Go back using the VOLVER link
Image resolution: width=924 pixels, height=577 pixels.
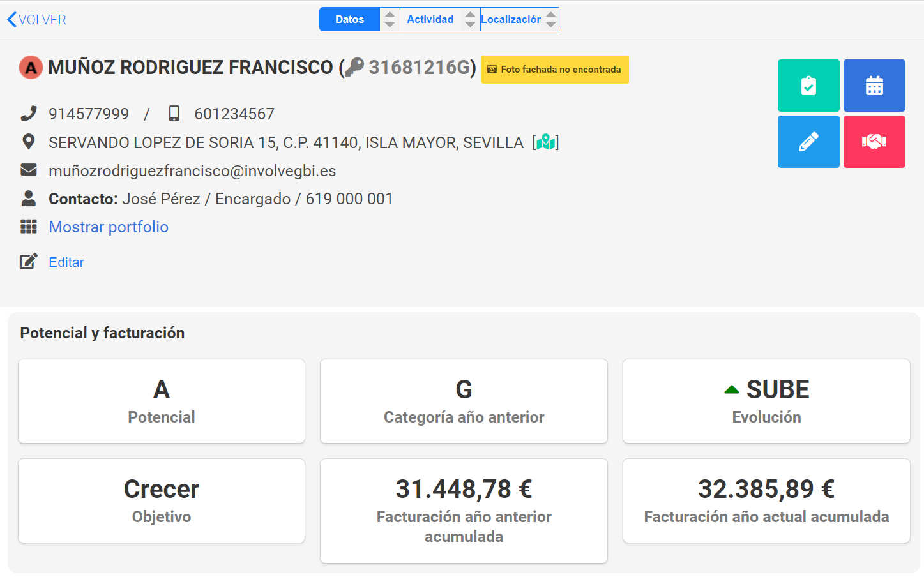(x=36, y=20)
